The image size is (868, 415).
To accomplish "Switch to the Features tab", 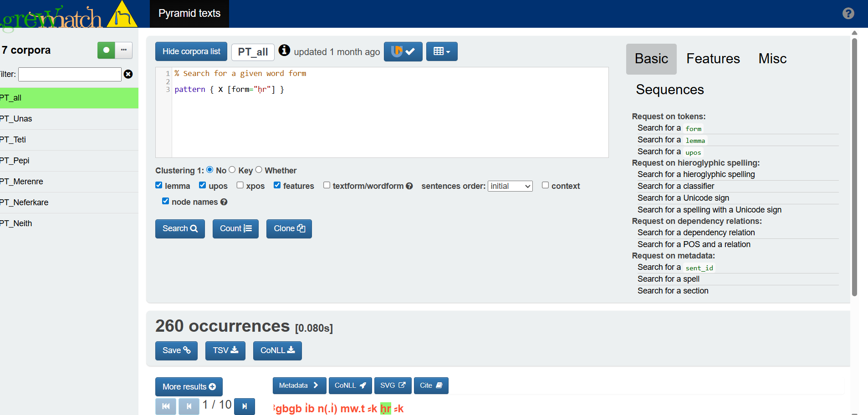I will click(x=712, y=58).
